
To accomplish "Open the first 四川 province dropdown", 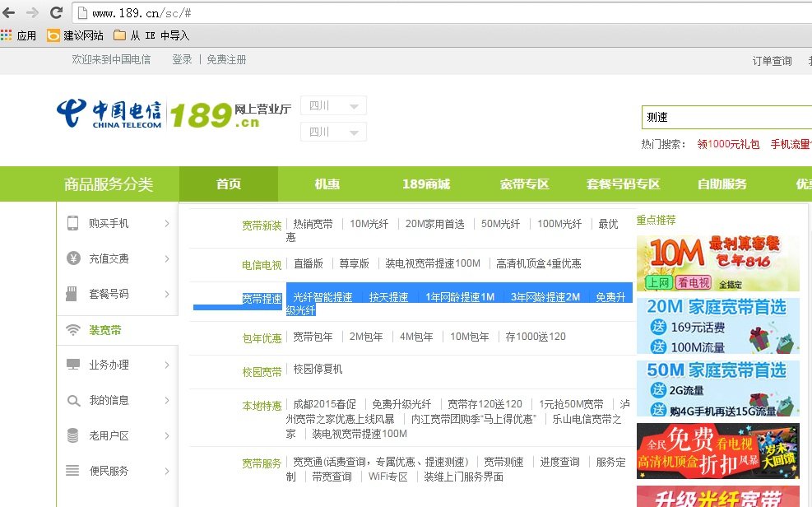I will coord(332,105).
